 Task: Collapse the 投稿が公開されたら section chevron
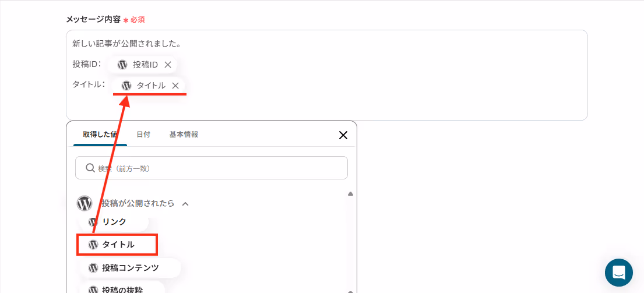pyautogui.click(x=185, y=203)
